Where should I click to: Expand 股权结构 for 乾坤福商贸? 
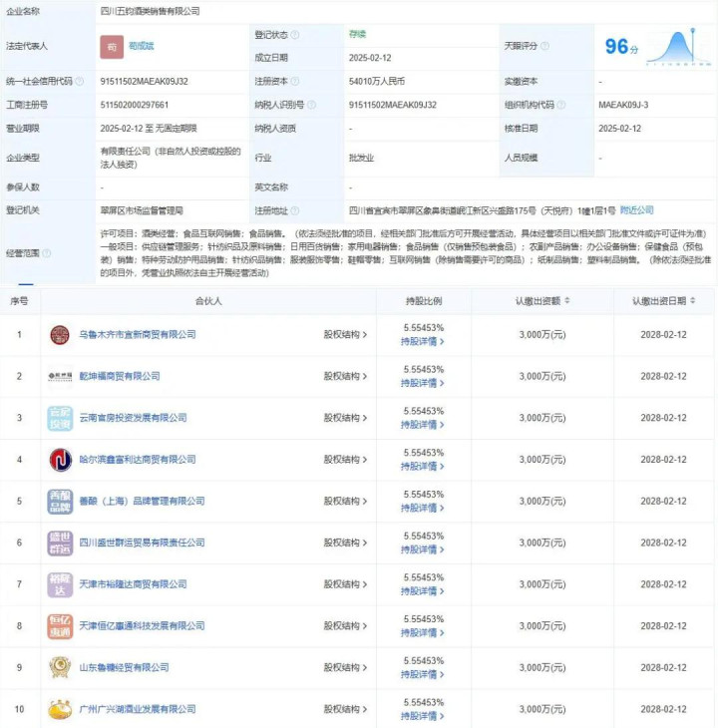coord(345,376)
